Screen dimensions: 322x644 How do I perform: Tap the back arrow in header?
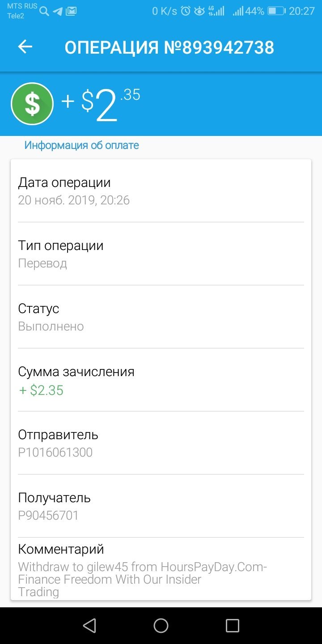tap(25, 47)
